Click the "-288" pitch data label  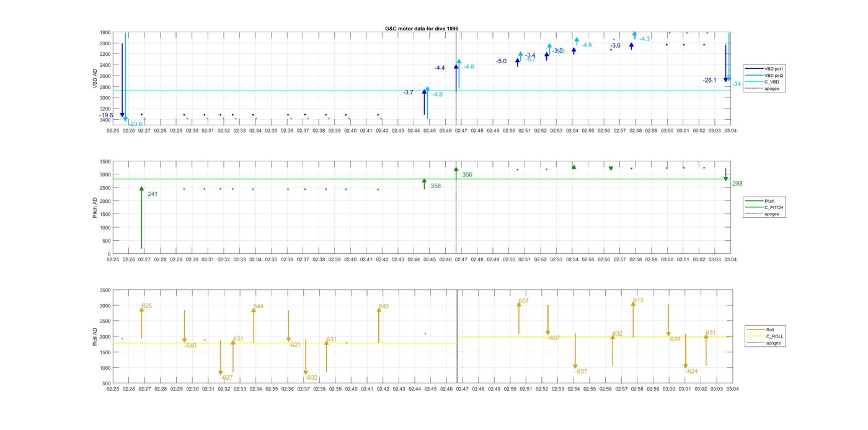(x=737, y=184)
